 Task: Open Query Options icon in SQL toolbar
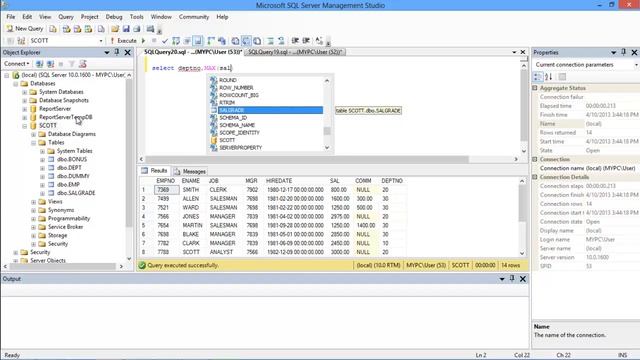pos(187,40)
